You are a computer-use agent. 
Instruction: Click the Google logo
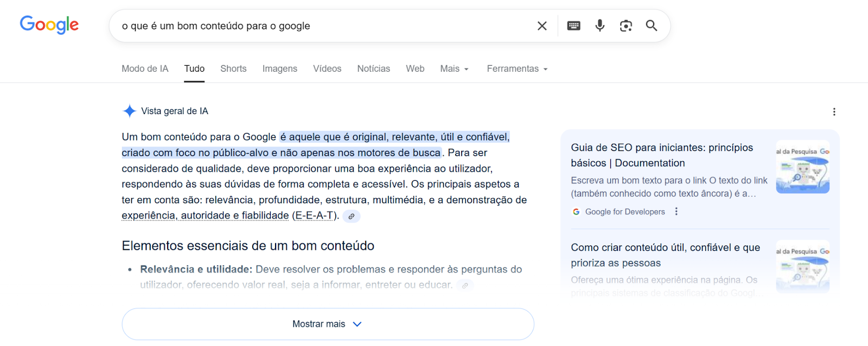pyautogui.click(x=49, y=24)
